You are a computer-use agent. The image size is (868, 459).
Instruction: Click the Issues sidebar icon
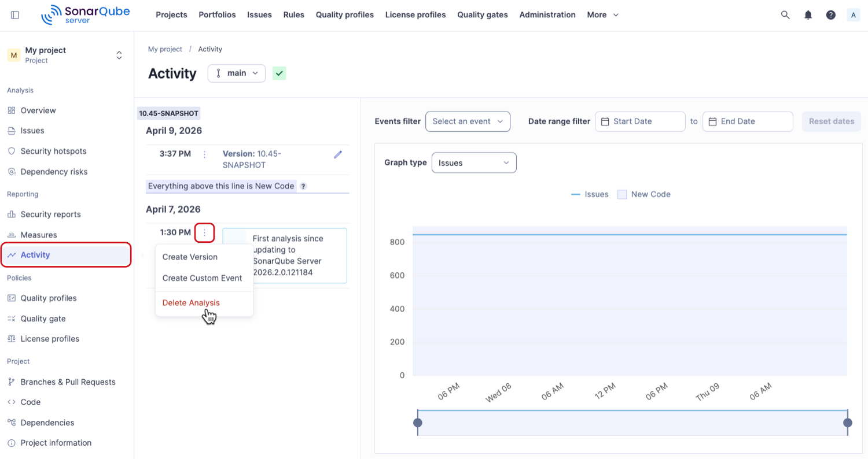coord(11,131)
